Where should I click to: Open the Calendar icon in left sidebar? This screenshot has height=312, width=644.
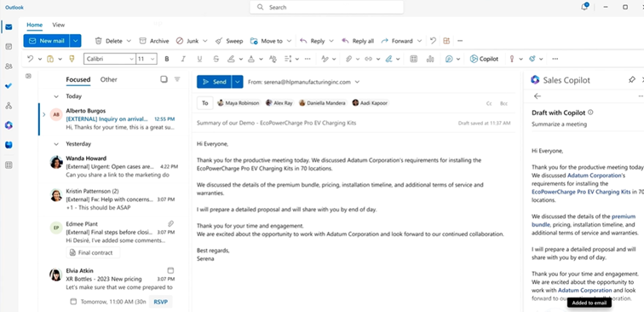click(x=9, y=46)
